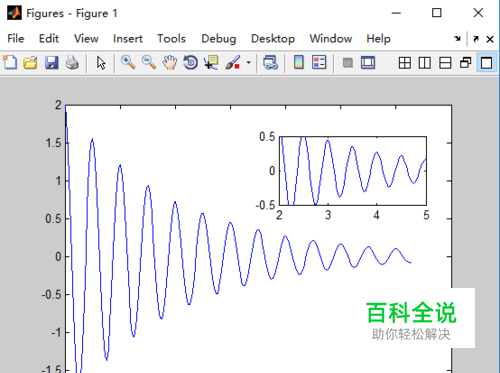The width and height of the screenshot is (500, 373).
Task: Select the Edit Plot arrow tool
Action: pos(101,63)
